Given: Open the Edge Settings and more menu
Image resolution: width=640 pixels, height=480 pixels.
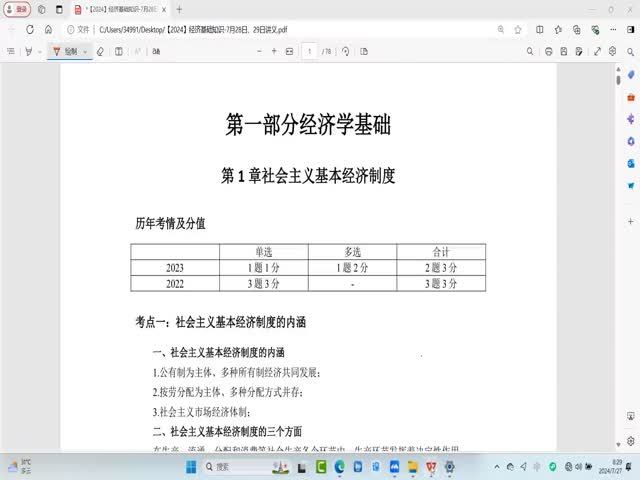Looking at the screenshot, I should pos(613,29).
